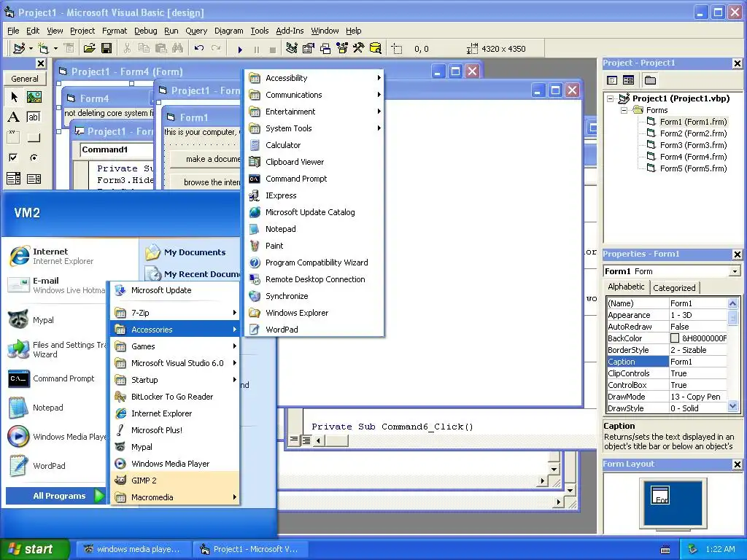Click View Object icon in Project panel
747x560 pixels.
pyautogui.click(x=628, y=80)
